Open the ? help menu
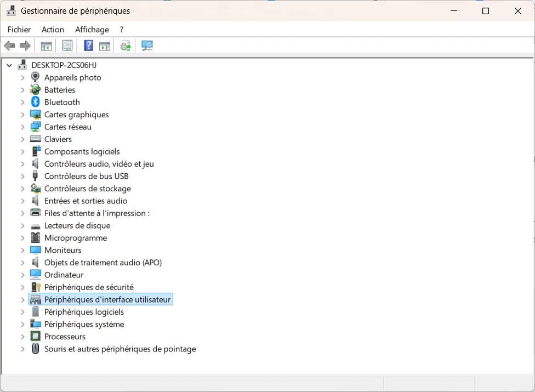The width and height of the screenshot is (535, 392). (x=122, y=30)
